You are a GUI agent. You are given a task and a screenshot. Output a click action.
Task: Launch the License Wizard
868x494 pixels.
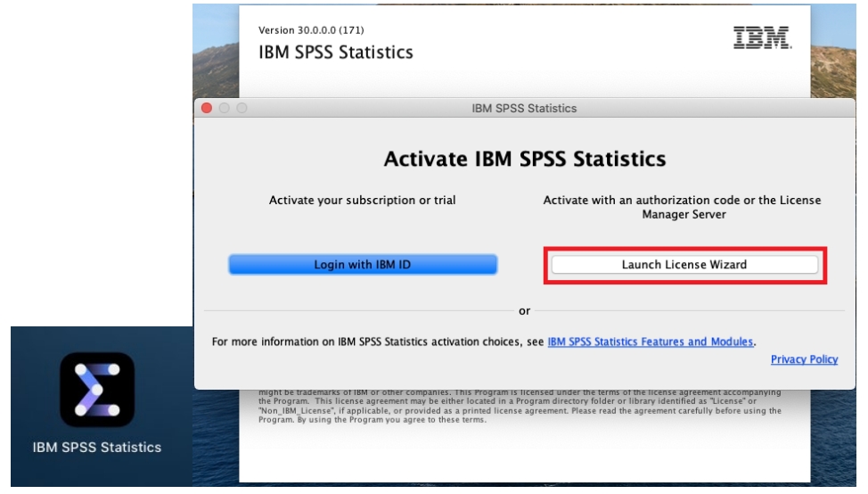[684, 265]
